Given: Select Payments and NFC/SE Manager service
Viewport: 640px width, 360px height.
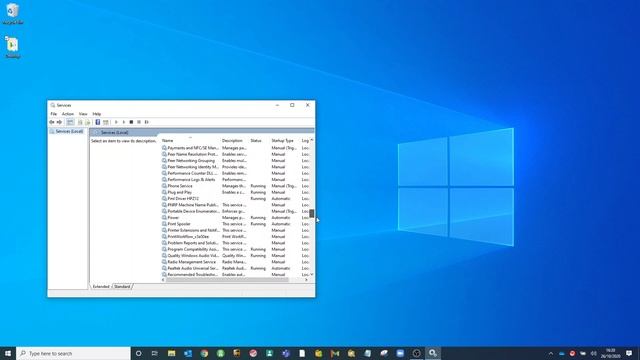Looking at the screenshot, I should click(236, 148).
